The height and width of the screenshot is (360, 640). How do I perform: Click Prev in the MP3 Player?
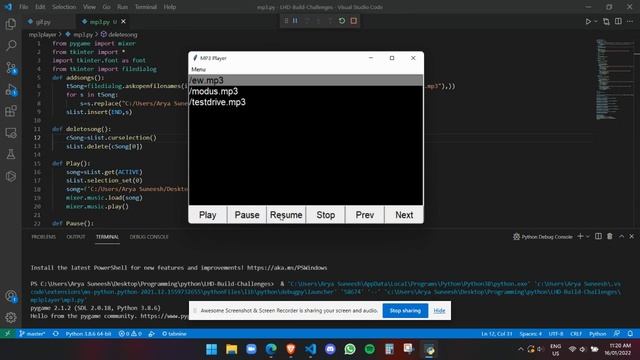point(364,215)
